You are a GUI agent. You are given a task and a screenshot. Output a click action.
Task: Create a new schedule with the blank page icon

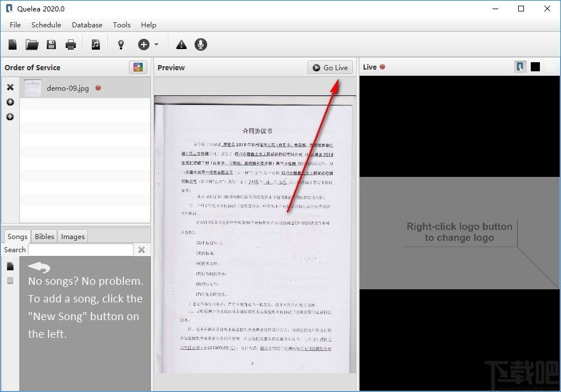[12, 44]
